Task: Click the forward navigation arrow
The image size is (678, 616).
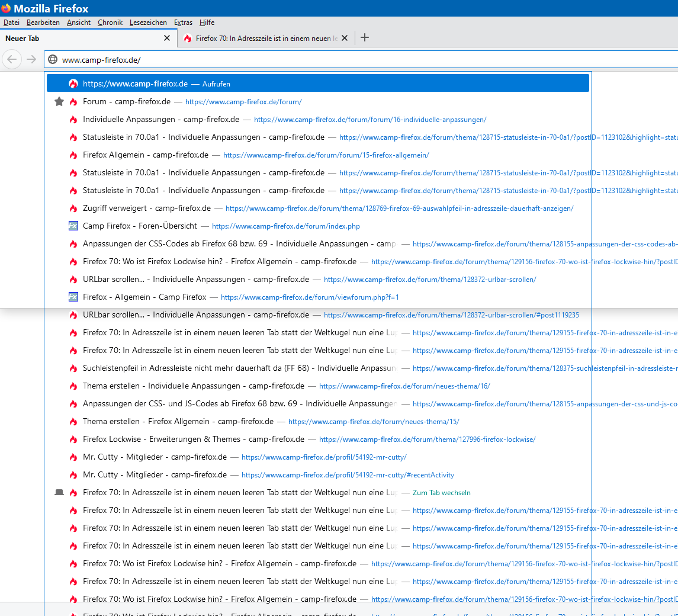Action: [x=31, y=59]
